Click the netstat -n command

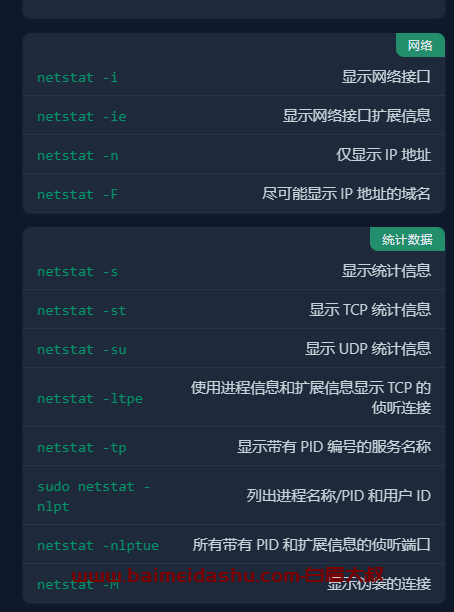click(x=77, y=155)
